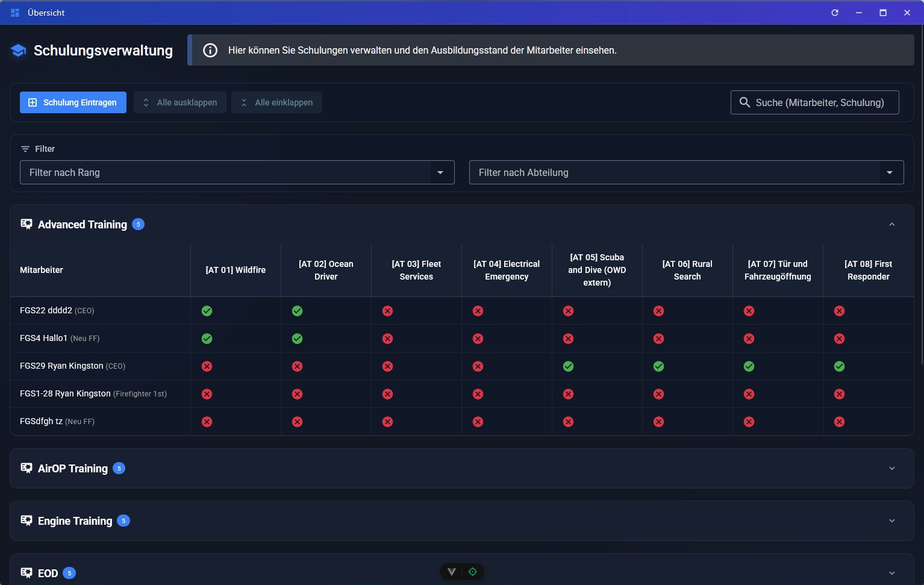Toggle AT 01 Wildfire for FGS22 dddd2
The width and height of the screenshot is (924, 585).
click(207, 311)
